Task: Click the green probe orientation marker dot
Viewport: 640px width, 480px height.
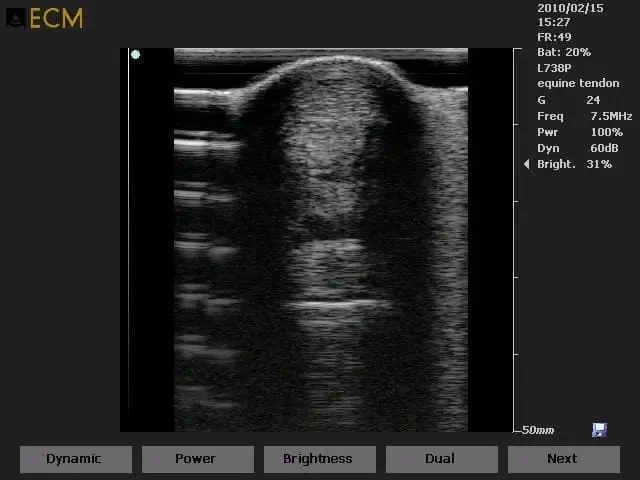Action: coord(136,54)
